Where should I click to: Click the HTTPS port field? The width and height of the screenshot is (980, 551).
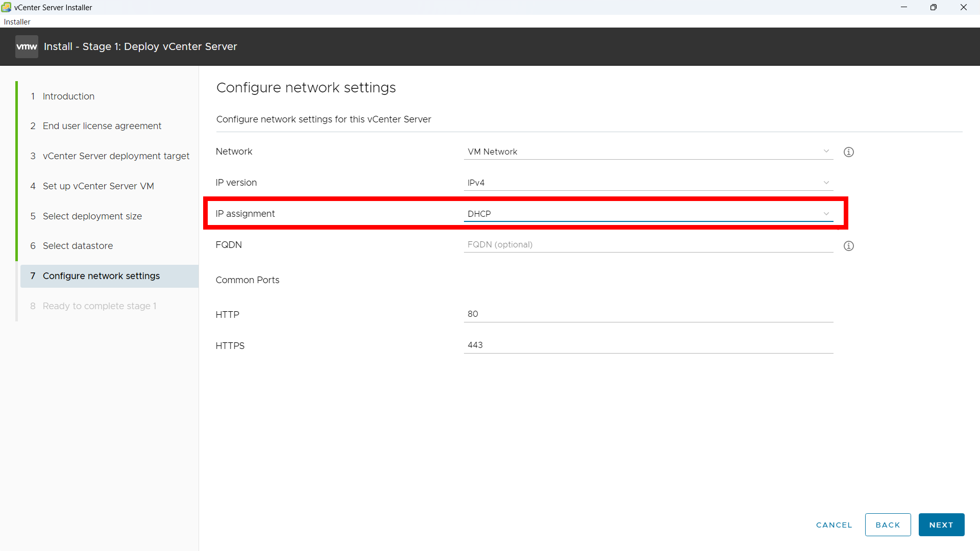pyautogui.click(x=648, y=345)
